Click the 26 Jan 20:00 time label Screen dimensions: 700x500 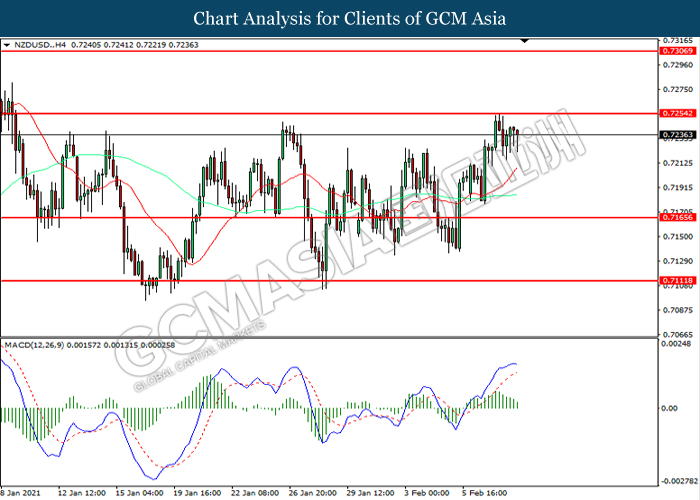tap(314, 493)
